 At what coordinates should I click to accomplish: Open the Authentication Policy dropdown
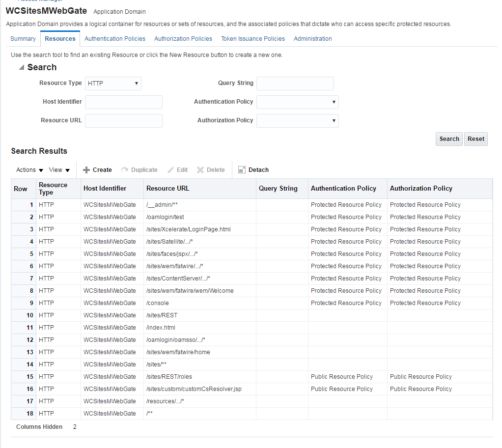tap(298, 102)
